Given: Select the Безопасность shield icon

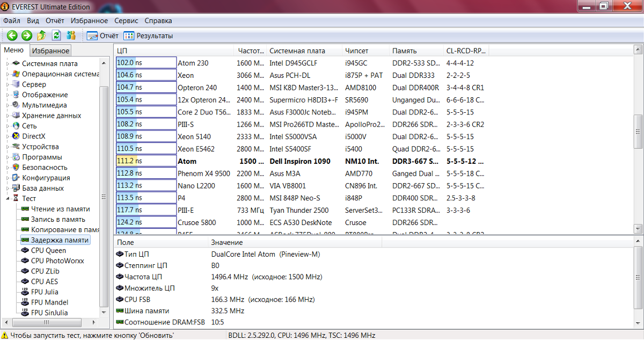Looking at the screenshot, I should coord(16,167).
